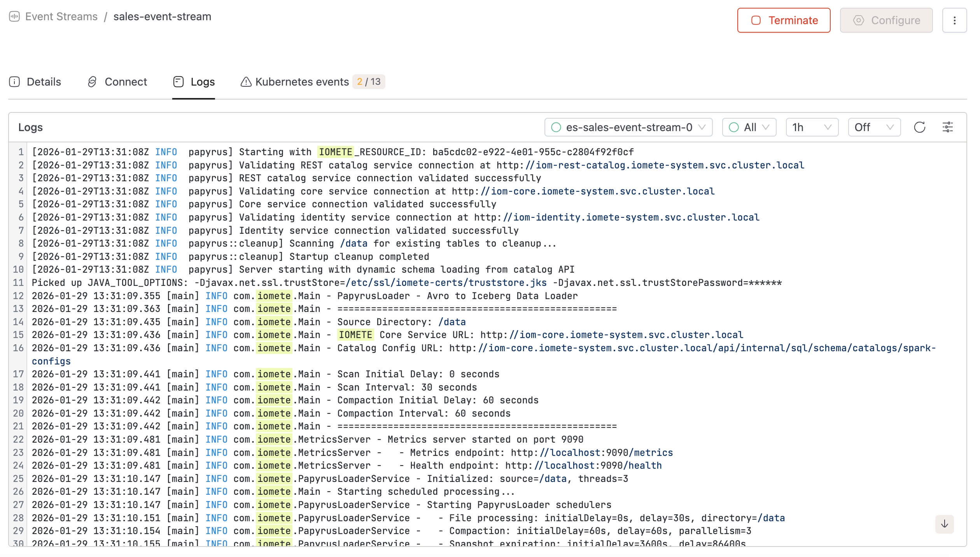
Task: Open the All log level dropdown
Action: 749,127
